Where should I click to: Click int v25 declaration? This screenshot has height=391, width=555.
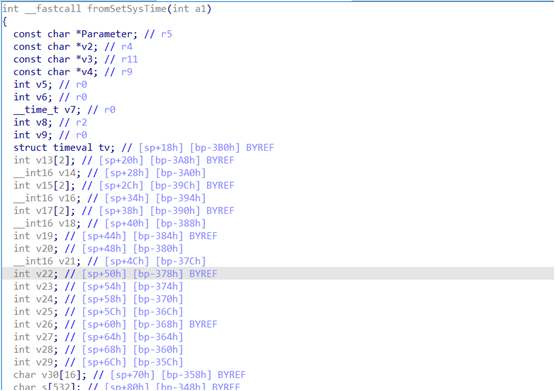35,312
